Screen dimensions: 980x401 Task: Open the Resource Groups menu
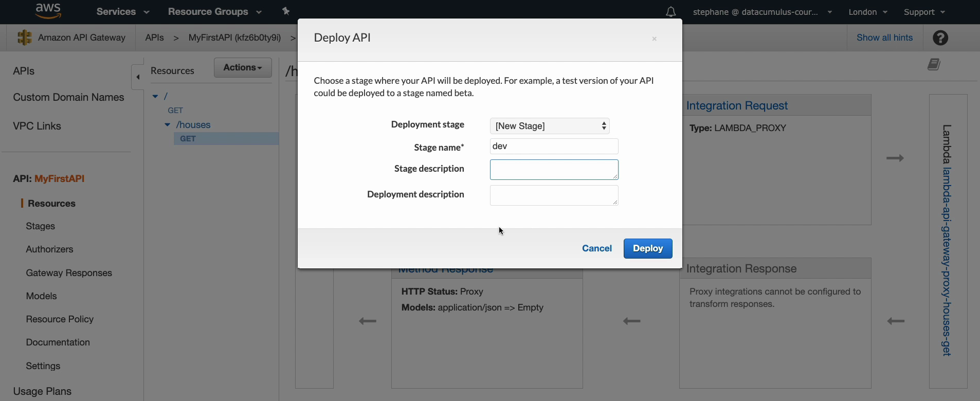[214, 12]
